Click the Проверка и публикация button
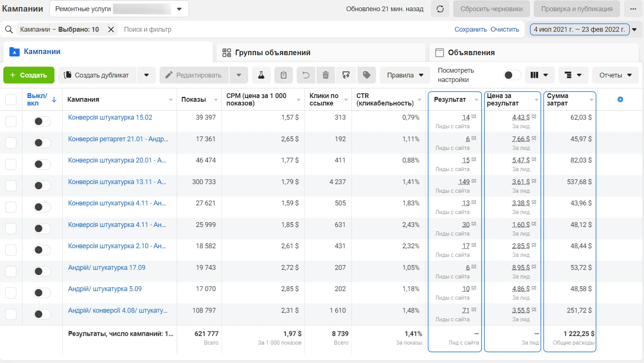Image resolution: width=644 pixels, height=363 pixels. click(x=577, y=9)
